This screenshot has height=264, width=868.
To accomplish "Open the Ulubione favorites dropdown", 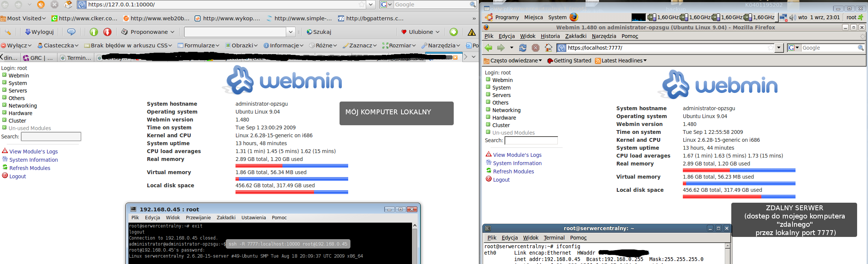I will (420, 32).
